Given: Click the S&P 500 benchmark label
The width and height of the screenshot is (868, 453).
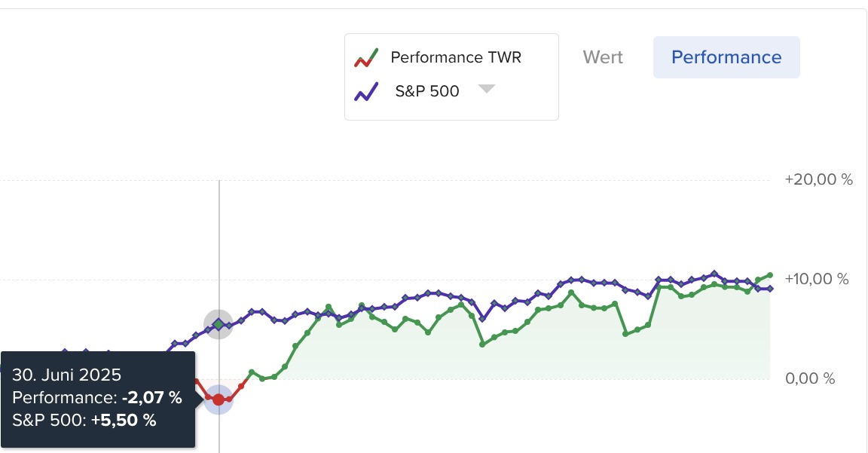Looking at the screenshot, I should (x=427, y=92).
